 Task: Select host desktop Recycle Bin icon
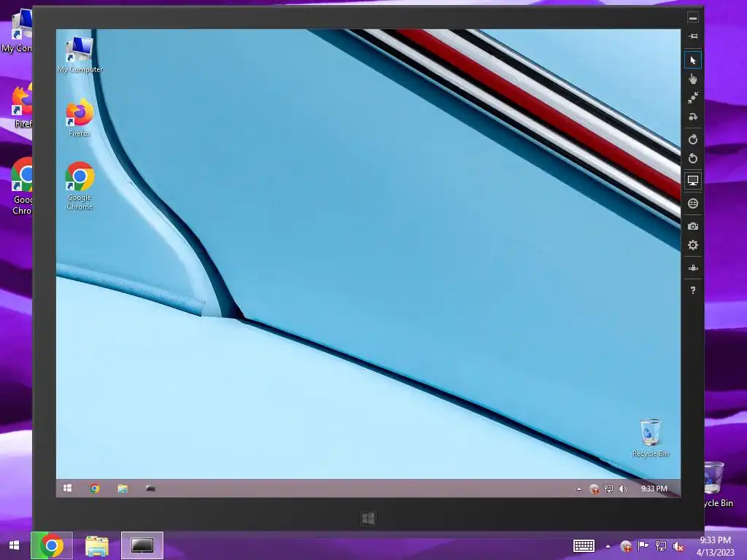coord(719,485)
